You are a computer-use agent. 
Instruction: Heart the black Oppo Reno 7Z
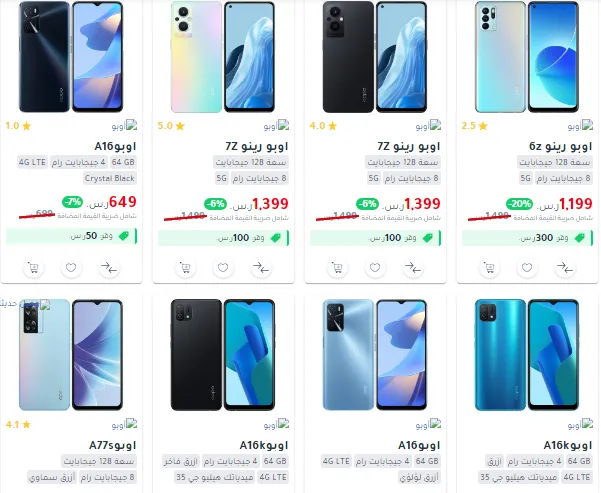[375, 268]
